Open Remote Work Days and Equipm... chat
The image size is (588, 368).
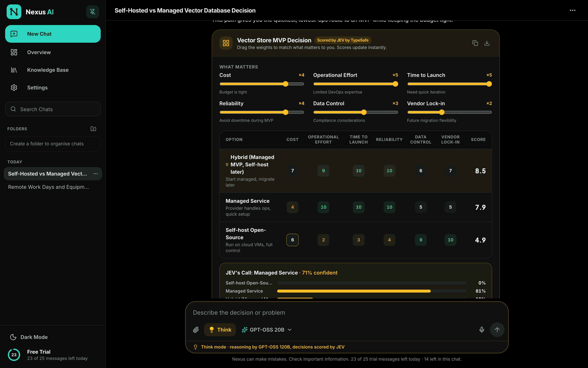(53, 187)
